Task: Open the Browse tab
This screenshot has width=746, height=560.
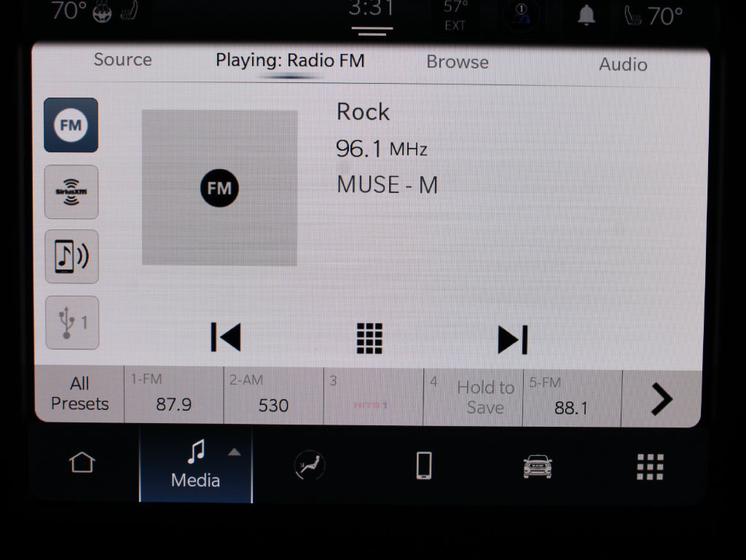Action: (x=458, y=62)
